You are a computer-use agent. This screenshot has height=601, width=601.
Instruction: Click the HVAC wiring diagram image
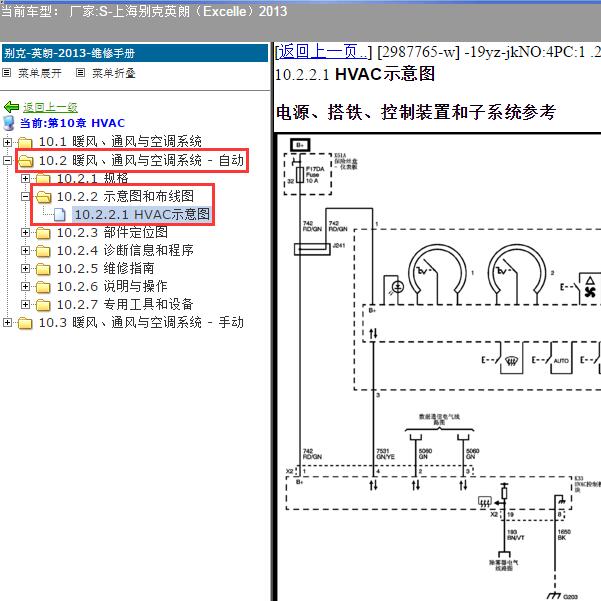[438, 367]
